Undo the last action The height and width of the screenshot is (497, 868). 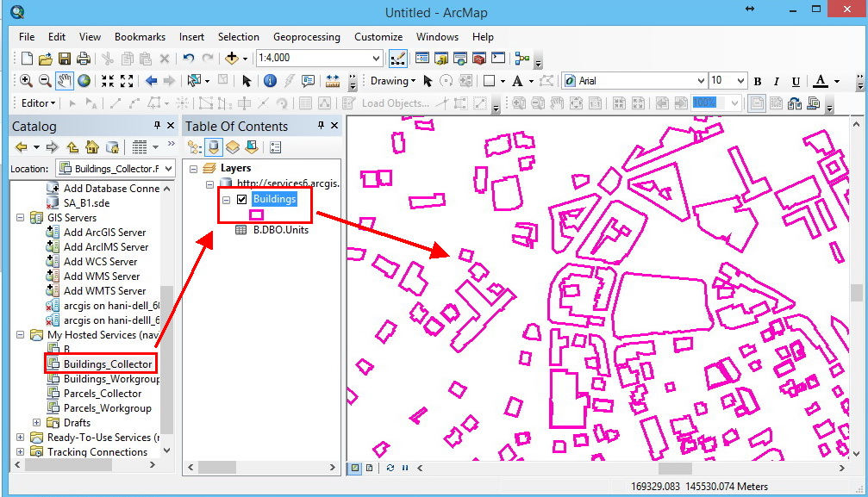coord(188,58)
